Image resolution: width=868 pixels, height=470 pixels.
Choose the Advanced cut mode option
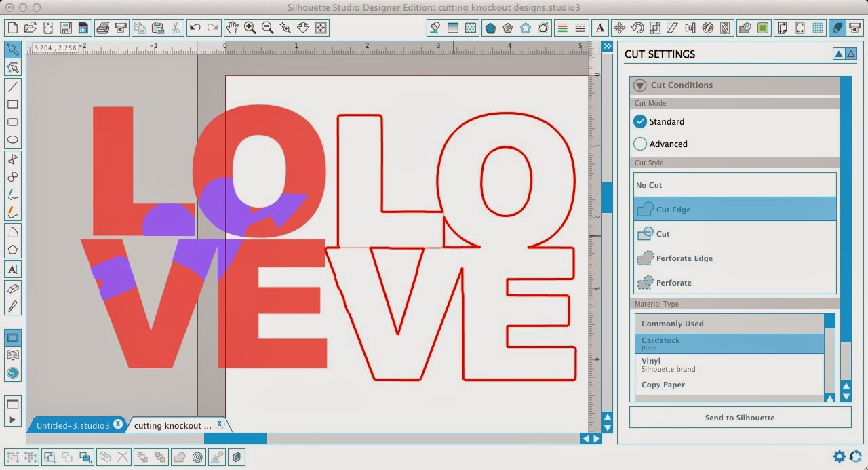click(x=639, y=144)
